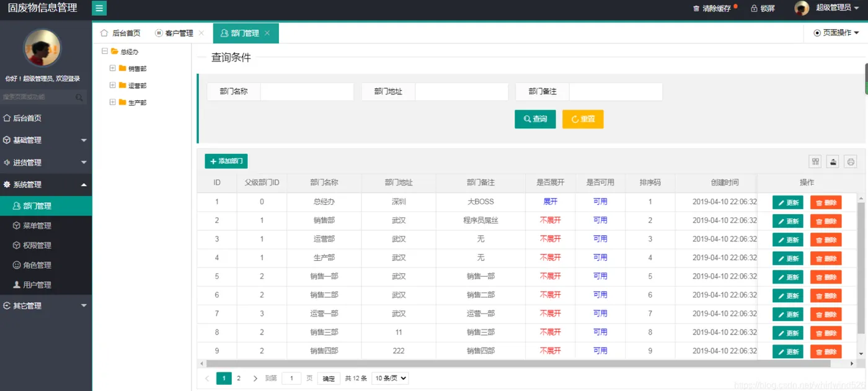Select 部门管理 in the sidebar
The width and height of the screenshot is (868, 391).
[x=46, y=206]
